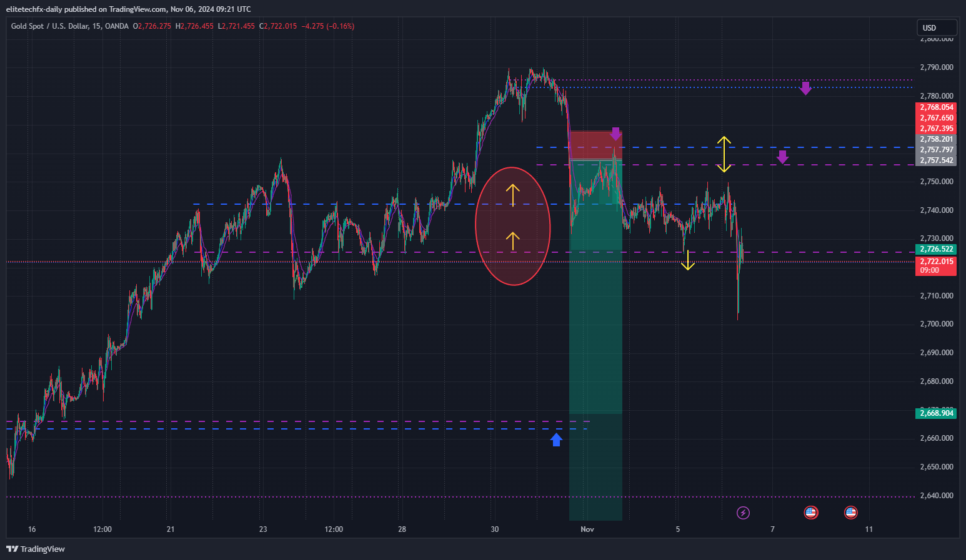Click the gray 2,757.542 price label

point(935,160)
